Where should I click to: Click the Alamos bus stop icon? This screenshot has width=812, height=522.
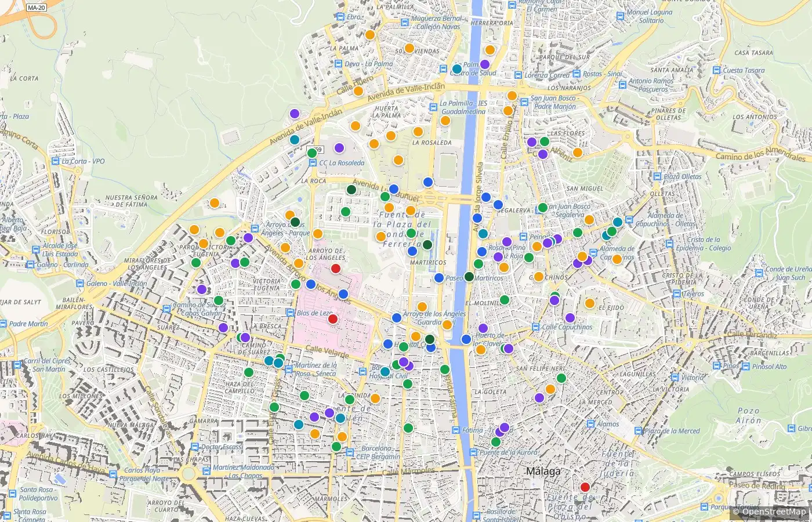pos(590,424)
